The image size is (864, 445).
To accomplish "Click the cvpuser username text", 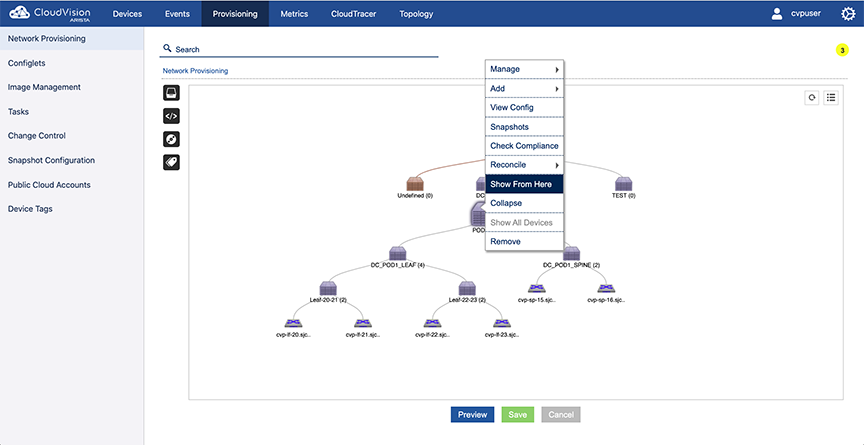I will pos(805,13).
